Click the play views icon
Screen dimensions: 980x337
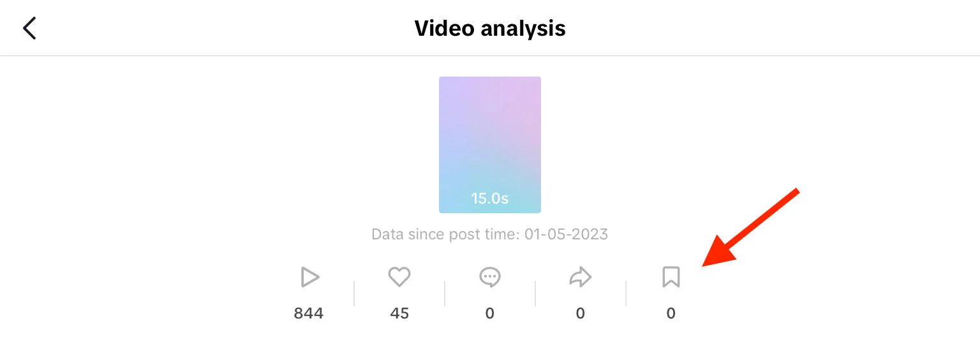click(x=309, y=277)
